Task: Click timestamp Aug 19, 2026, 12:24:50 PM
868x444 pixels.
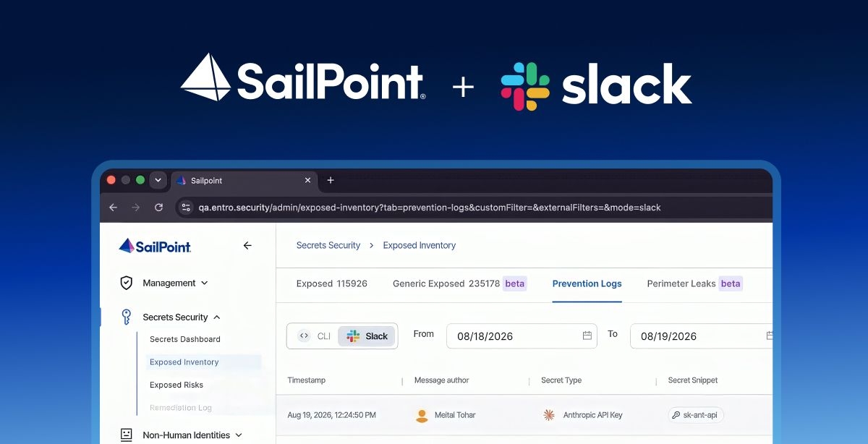Action: 331,415
